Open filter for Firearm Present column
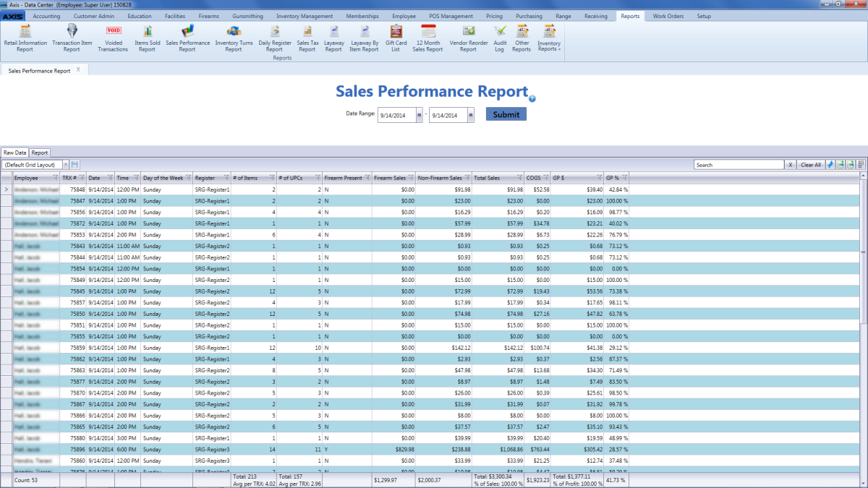This screenshot has width=868, height=488. pyautogui.click(x=367, y=177)
